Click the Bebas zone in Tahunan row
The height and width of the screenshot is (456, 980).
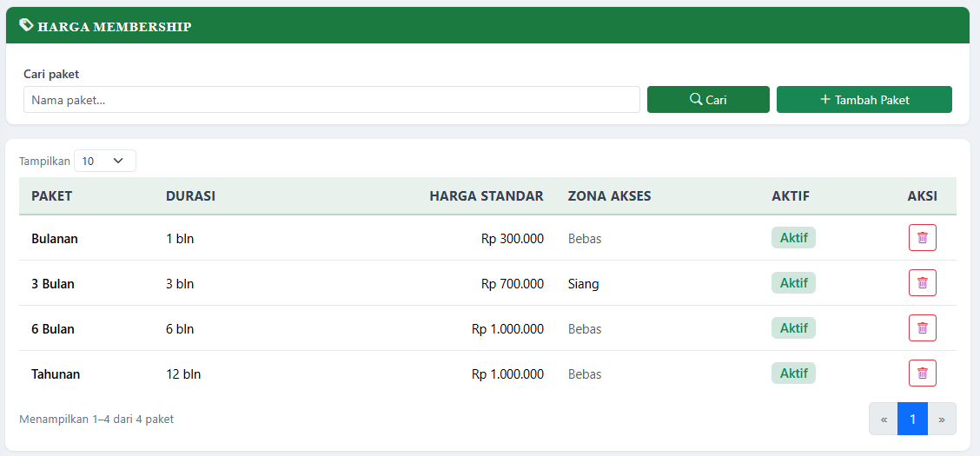coord(585,374)
